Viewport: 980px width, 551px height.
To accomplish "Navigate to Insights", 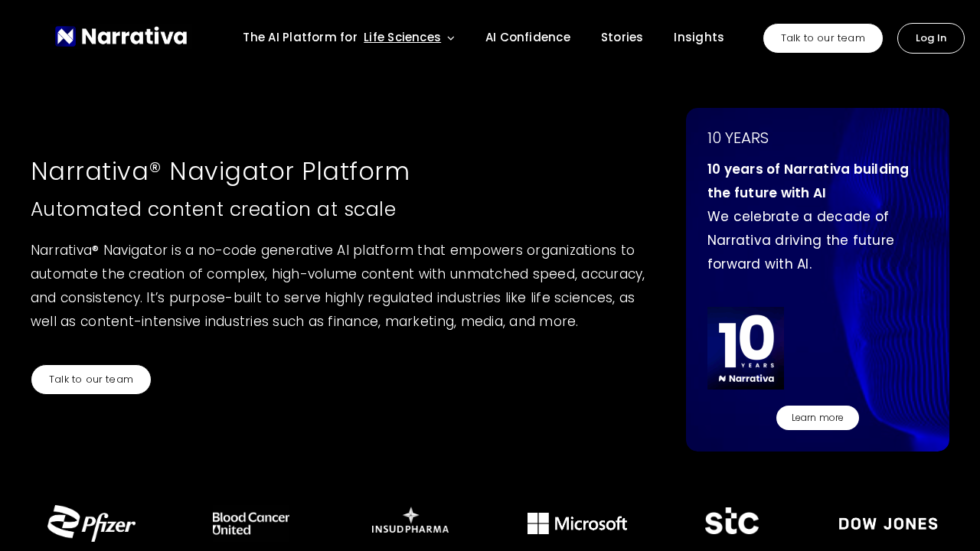I will [x=698, y=37].
